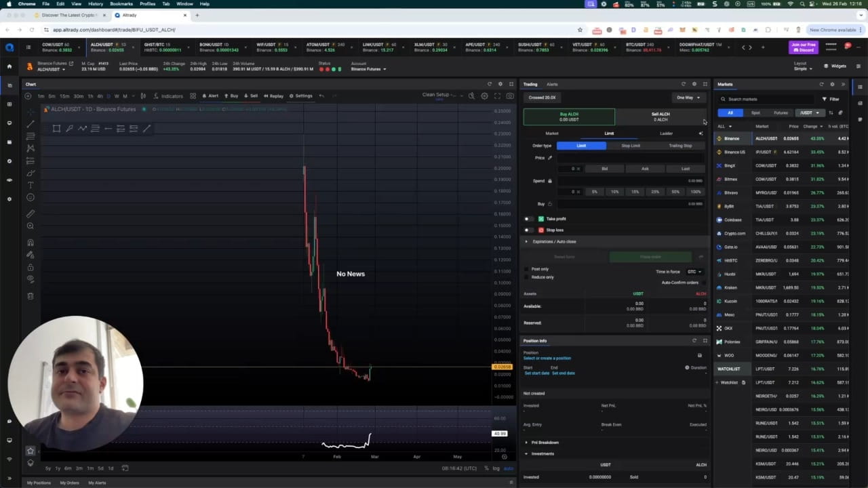
Task: Enable the Stop loss toggle
Action: [x=528, y=230]
